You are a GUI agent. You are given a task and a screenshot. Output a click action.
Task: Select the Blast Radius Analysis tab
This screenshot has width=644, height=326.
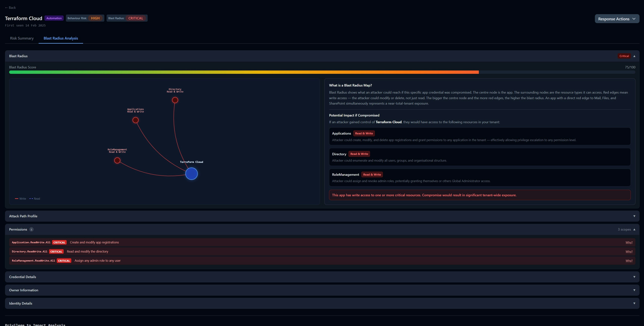(61, 38)
